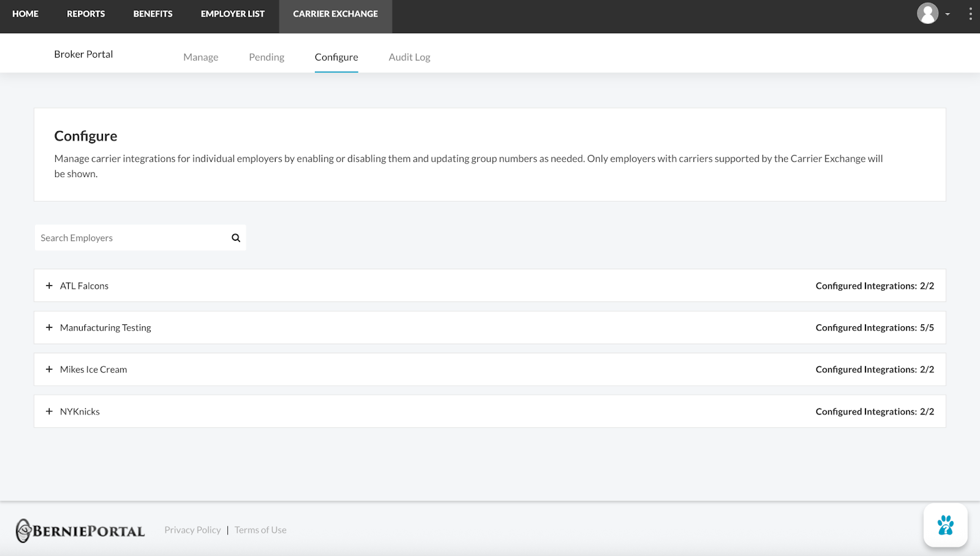Open the vertical three-dot menu

coord(970,13)
